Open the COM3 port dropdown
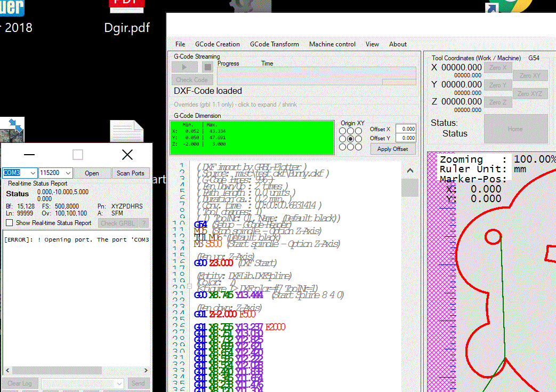The height and width of the screenshot is (392, 556). [x=32, y=173]
